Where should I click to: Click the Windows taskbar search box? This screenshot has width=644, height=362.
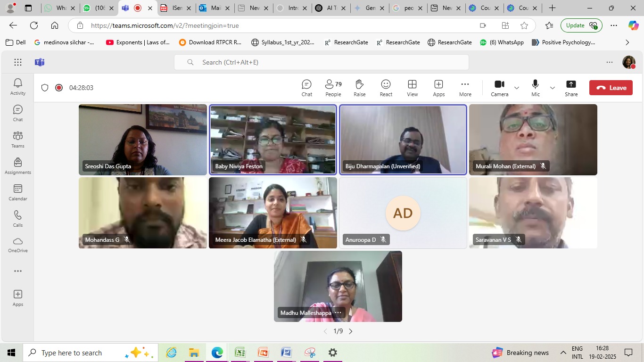[x=90, y=353]
